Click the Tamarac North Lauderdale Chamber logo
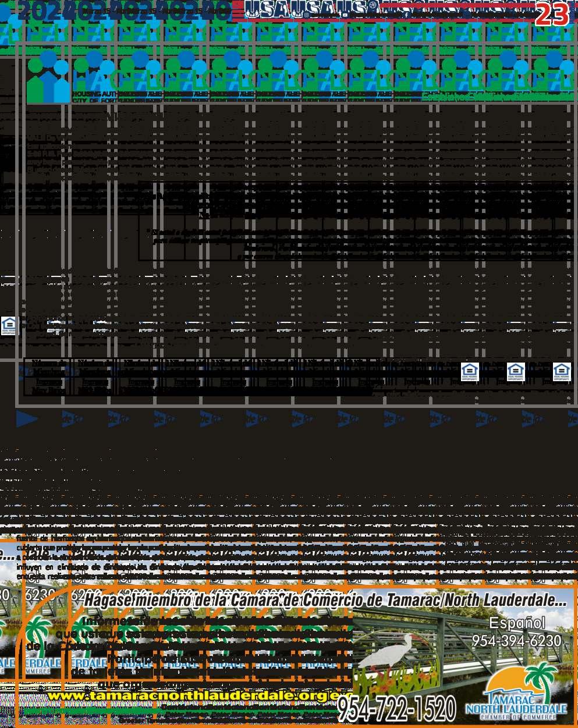The width and height of the screenshot is (578, 728). [x=516, y=690]
